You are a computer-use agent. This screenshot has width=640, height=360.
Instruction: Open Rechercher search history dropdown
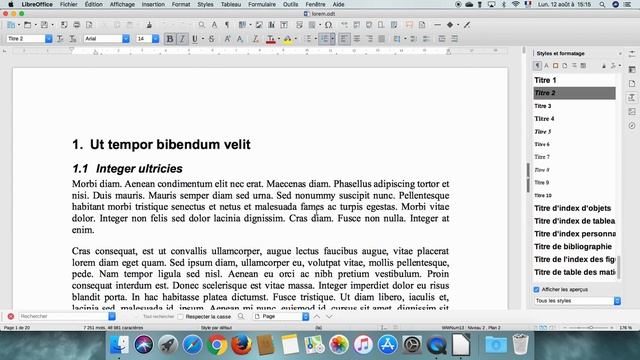click(x=111, y=316)
